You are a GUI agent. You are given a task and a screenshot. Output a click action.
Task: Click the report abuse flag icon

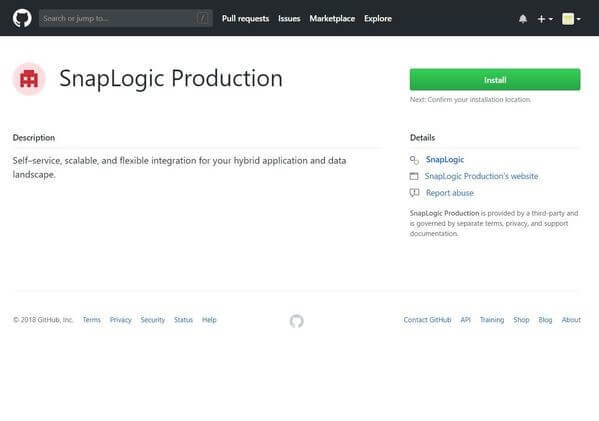(x=414, y=193)
